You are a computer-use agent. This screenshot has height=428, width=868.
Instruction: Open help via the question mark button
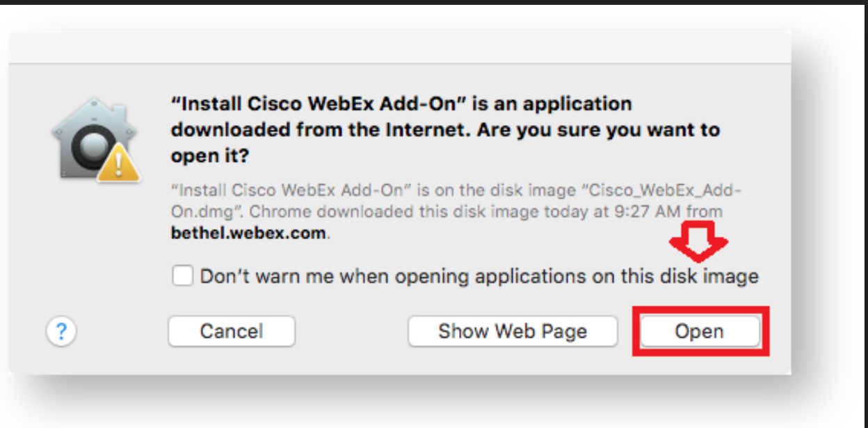tap(61, 331)
